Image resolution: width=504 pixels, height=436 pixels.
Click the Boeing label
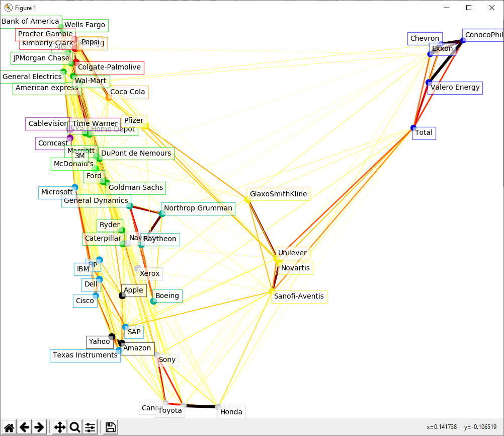tap(167, 296)
